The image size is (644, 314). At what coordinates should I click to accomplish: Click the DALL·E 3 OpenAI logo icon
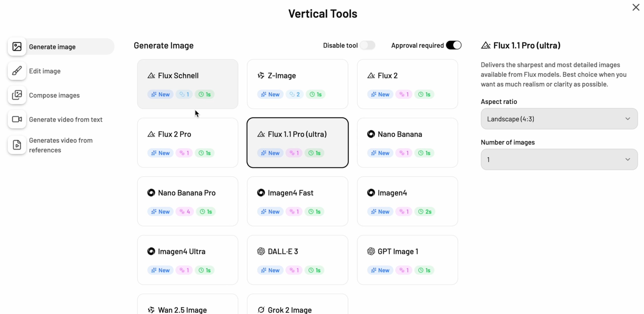(261, 251)
